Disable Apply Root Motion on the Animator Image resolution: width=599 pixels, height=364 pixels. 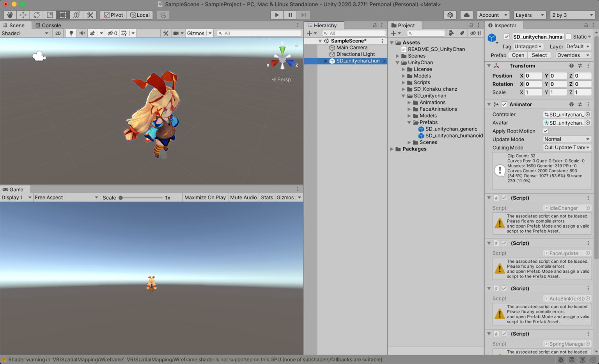click(x=546, y=131)
